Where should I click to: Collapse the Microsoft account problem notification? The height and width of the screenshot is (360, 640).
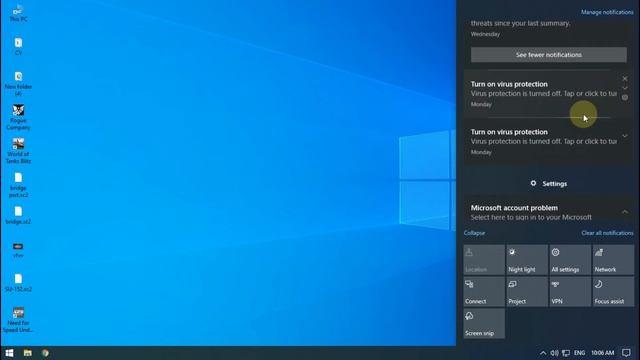pyautogui.click(x=625, y=212)
